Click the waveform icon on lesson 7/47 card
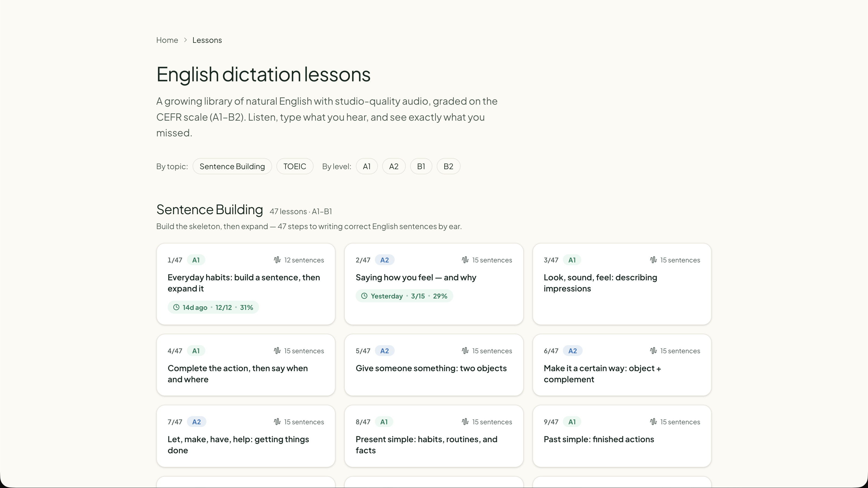 point(277,422)
